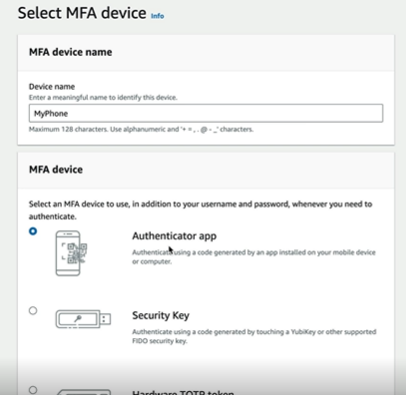Click the Authenticator app heading
406x395 pixels.
pos(174,236)
